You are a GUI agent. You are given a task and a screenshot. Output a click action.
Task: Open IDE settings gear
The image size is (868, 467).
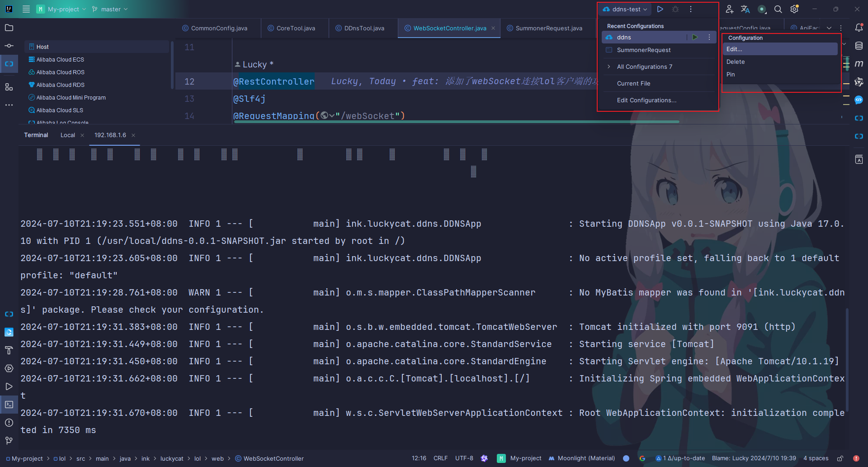pos(794,9)
